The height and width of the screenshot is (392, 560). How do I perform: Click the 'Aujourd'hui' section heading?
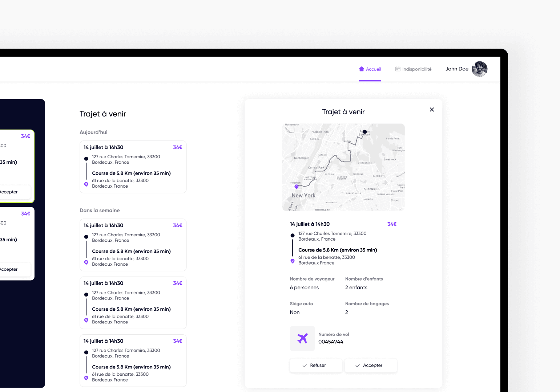coord(93,132)
